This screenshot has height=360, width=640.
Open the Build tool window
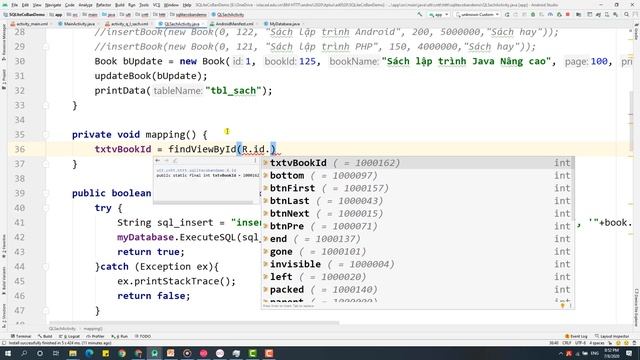click(x=45, y=336)
